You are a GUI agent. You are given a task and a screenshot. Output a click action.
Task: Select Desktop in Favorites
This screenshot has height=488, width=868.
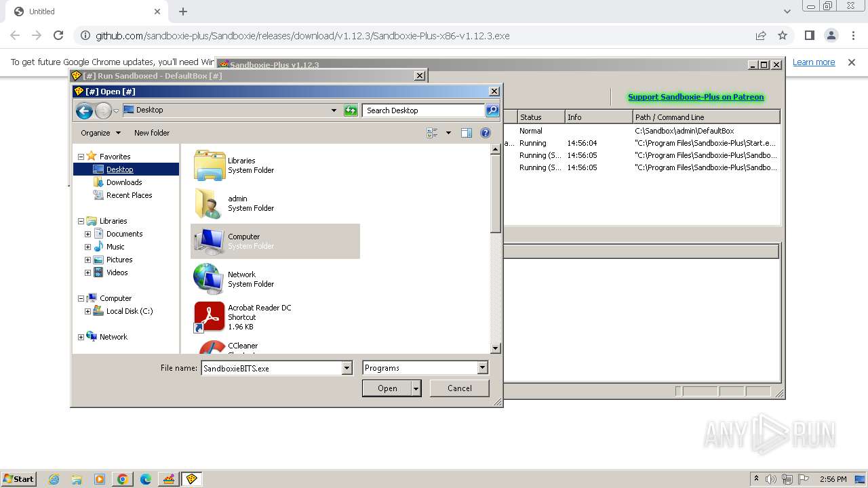[x=119, y=169]
